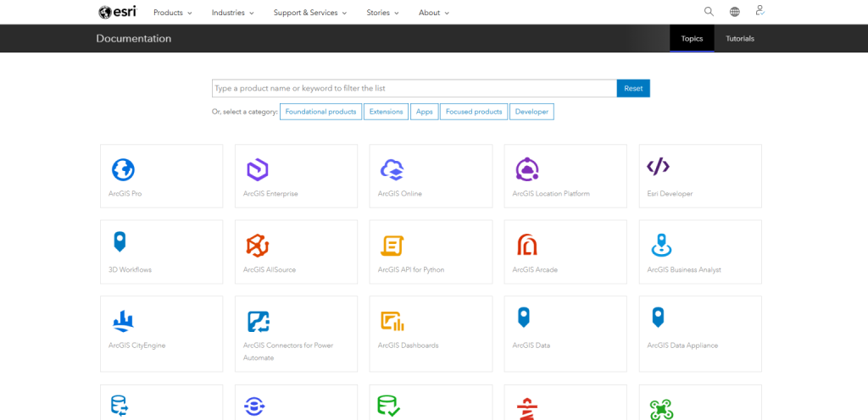The width and height of the screenshot is (868, 420).
Task: Click the ArcGIS Arcade arch icon
Action: point(527,244)
